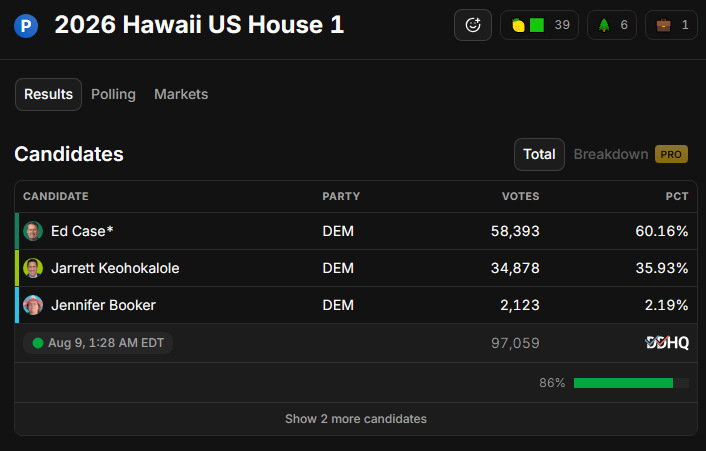This screenshot has height=451, width=706.
Task: Click Ed Case's avatar photo
Action: [x=33, y=231]
